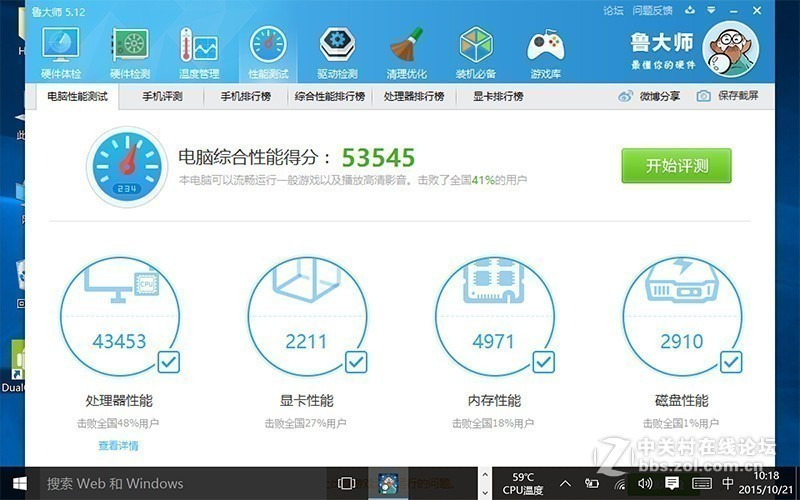Uncheck the 磁盘性能 test checkbox
This screenshot has width=800, height=500.
tap(731, 362)
